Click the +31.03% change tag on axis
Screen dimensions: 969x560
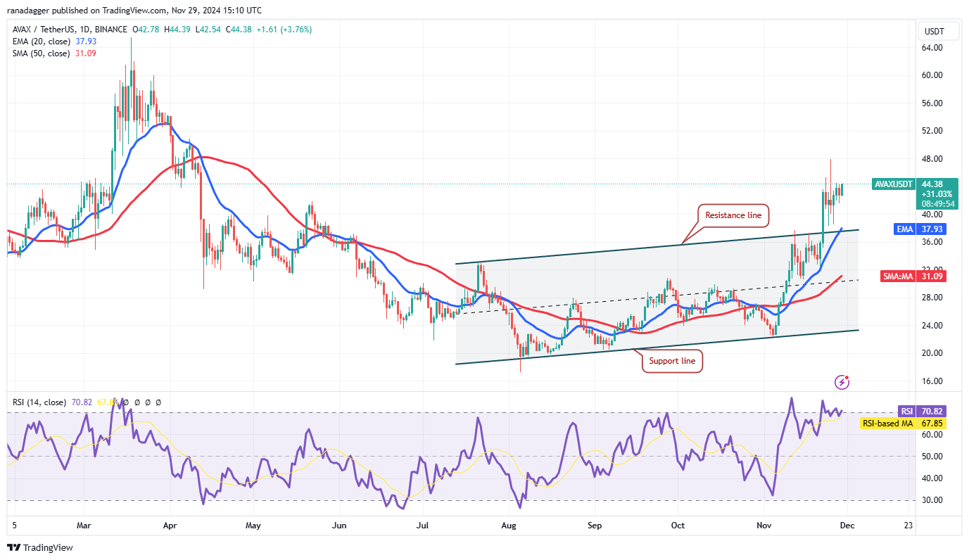coord(937,193)
